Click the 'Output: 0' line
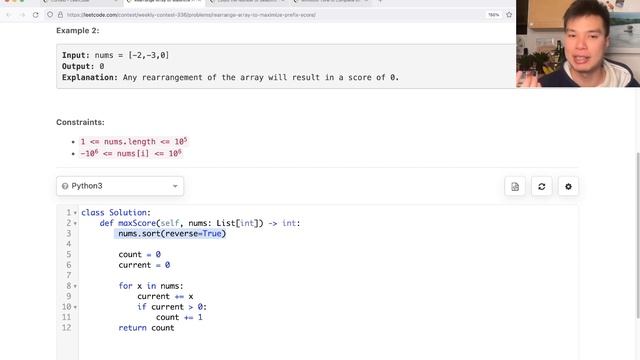The image size is (640, 360). pos(83,66)
